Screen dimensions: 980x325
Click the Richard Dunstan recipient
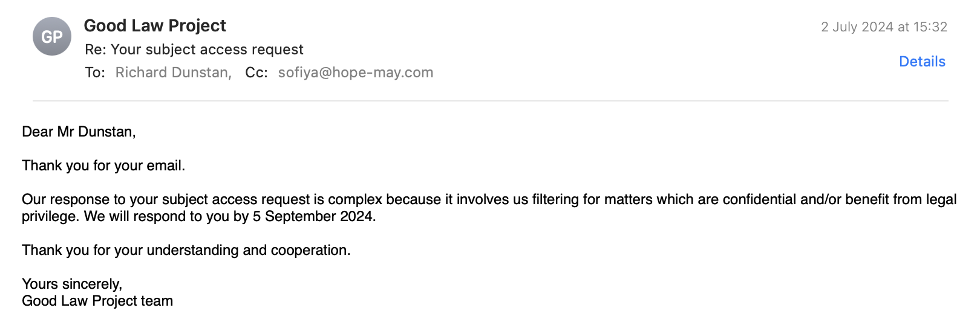tap(172, 72)
